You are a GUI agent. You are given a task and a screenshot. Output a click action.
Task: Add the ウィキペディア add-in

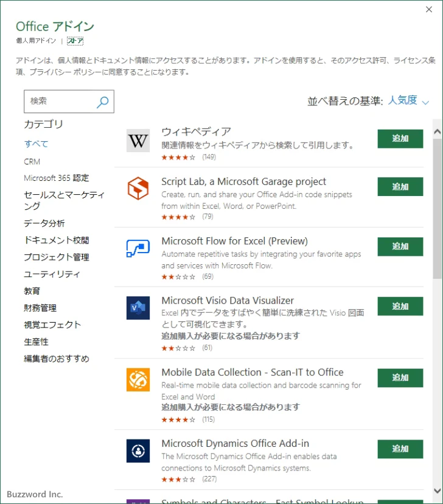(x=400, y=139)
